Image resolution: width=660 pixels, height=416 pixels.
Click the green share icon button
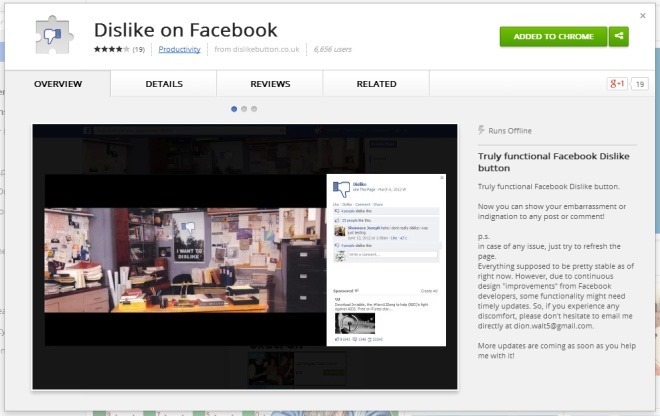click(x=620, y=37)
